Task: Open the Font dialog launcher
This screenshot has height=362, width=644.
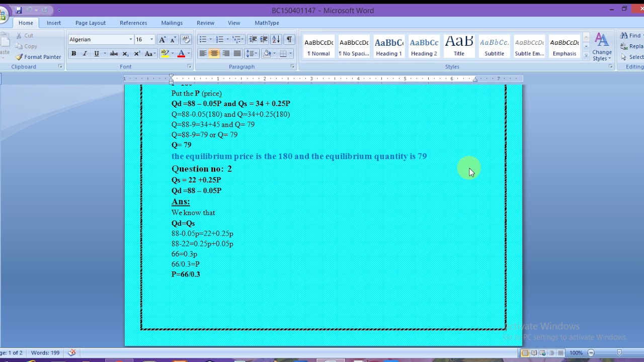Action: 190,66
